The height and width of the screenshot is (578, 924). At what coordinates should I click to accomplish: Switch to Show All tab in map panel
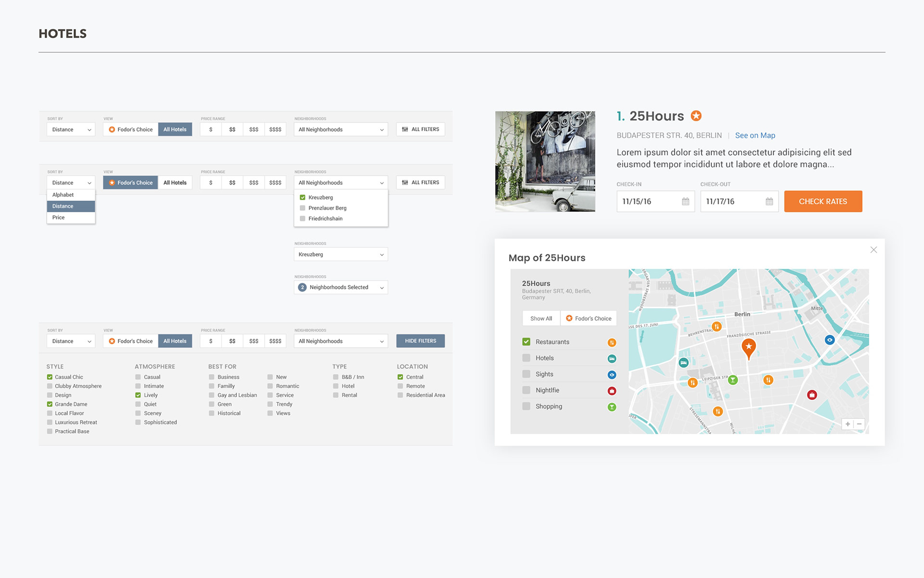click(541, 319)
